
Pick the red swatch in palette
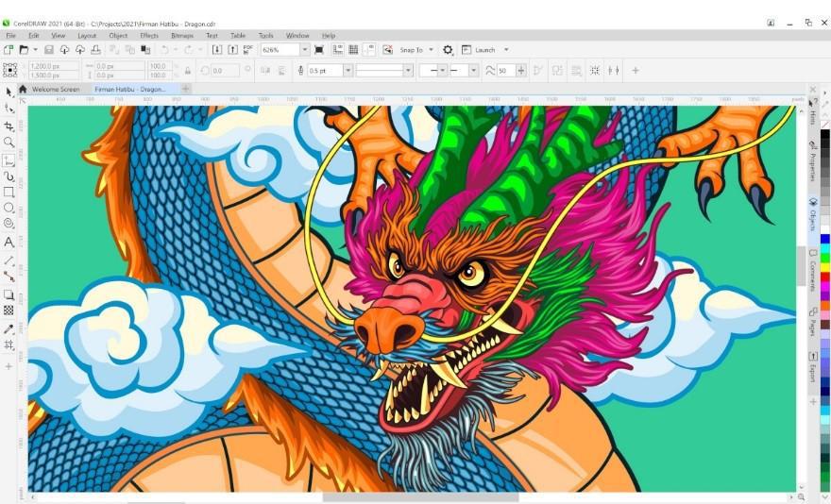tap(825, 277)
